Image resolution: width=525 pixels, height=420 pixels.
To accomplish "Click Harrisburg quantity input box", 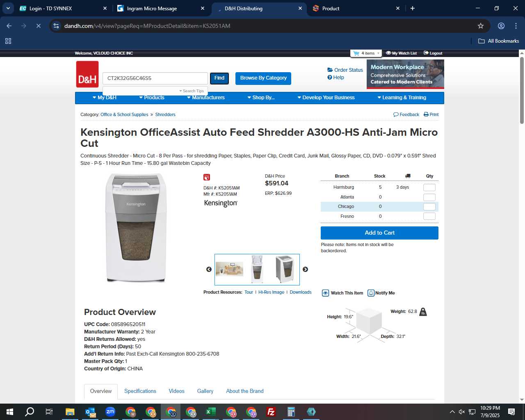I will [429, 187].
